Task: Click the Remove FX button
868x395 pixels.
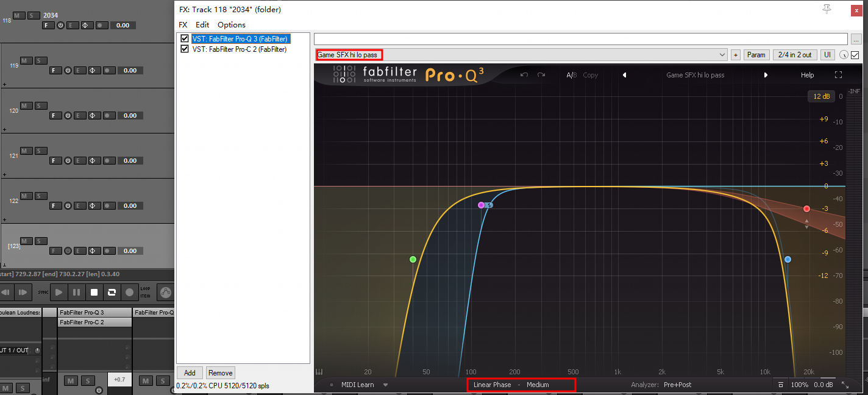Action: [x=220, y=372]
